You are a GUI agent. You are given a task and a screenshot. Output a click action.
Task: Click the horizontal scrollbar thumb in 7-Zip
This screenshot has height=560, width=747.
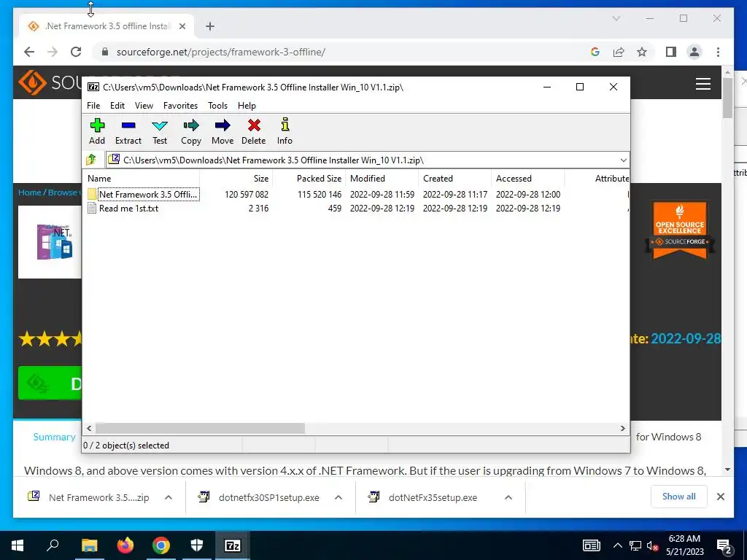pos(200,428)
